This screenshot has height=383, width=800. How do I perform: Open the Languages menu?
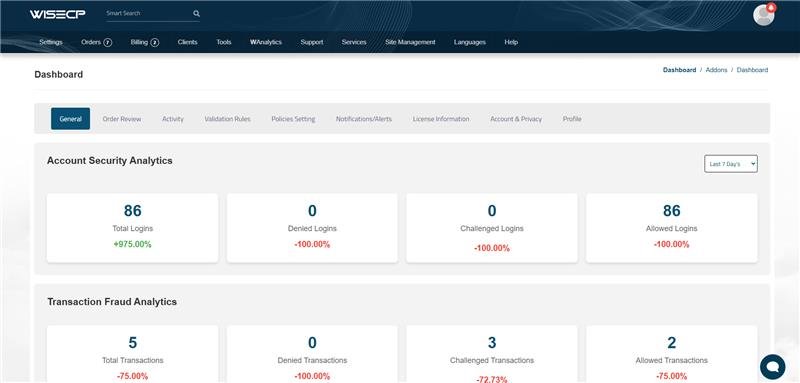click(470, 42)
